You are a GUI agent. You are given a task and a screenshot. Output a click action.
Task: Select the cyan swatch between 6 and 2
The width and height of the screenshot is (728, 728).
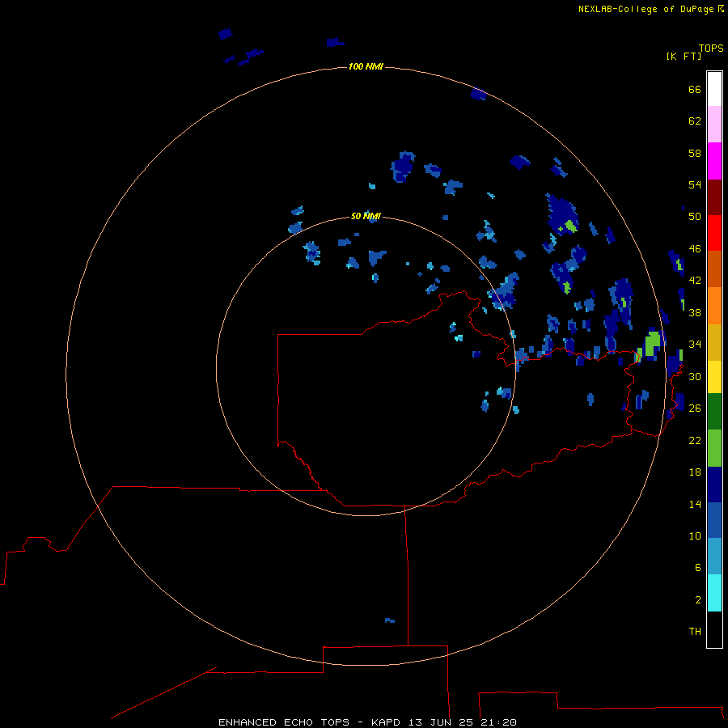coord(714,593)
